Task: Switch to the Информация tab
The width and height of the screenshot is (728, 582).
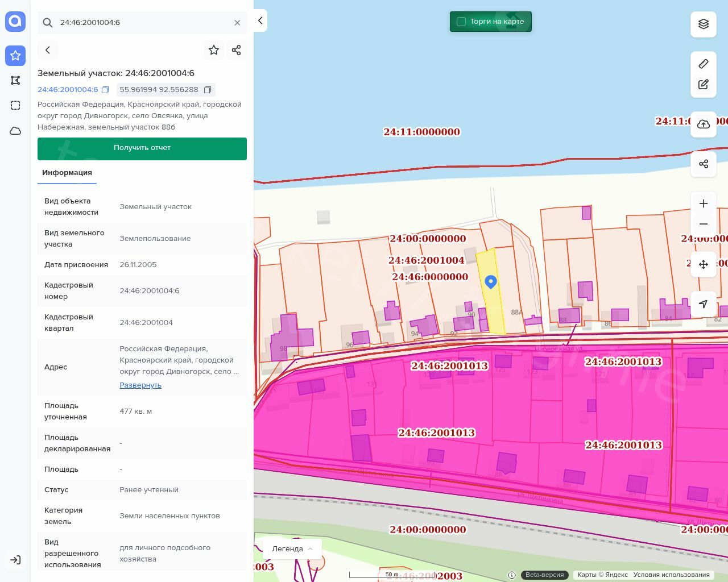Action: point(67,173)
